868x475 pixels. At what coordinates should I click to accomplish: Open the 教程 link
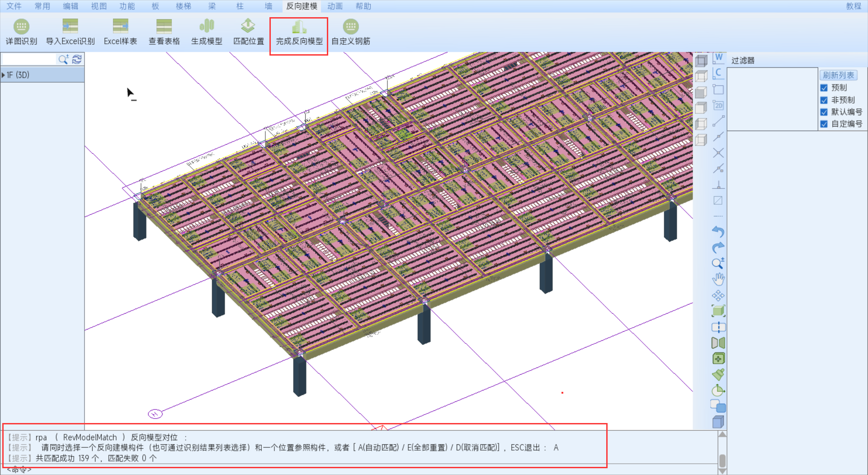point(854,6)
